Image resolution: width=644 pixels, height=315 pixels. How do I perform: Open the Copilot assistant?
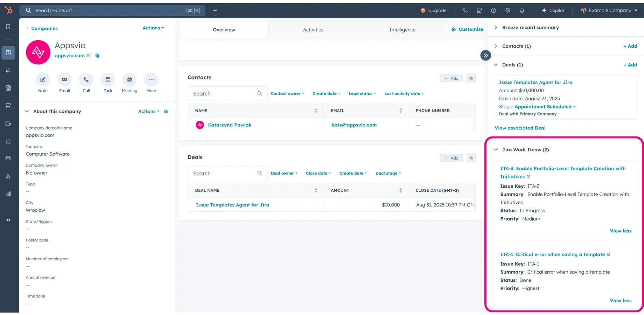pyautogui.click(x=553, y=10)
